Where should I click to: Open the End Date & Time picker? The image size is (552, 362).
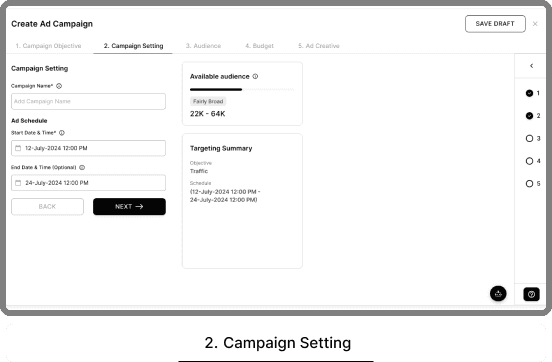tap(88, 183)
